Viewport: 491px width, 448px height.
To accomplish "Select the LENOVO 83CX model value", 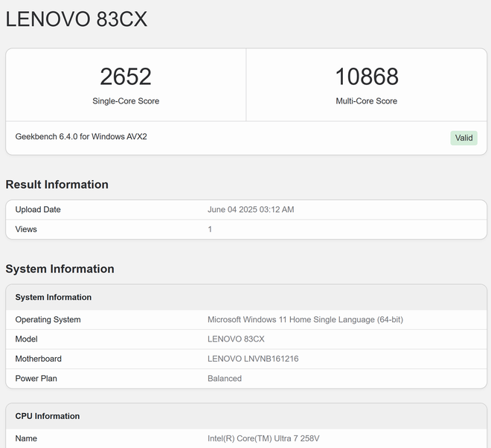I will [236, 339].
